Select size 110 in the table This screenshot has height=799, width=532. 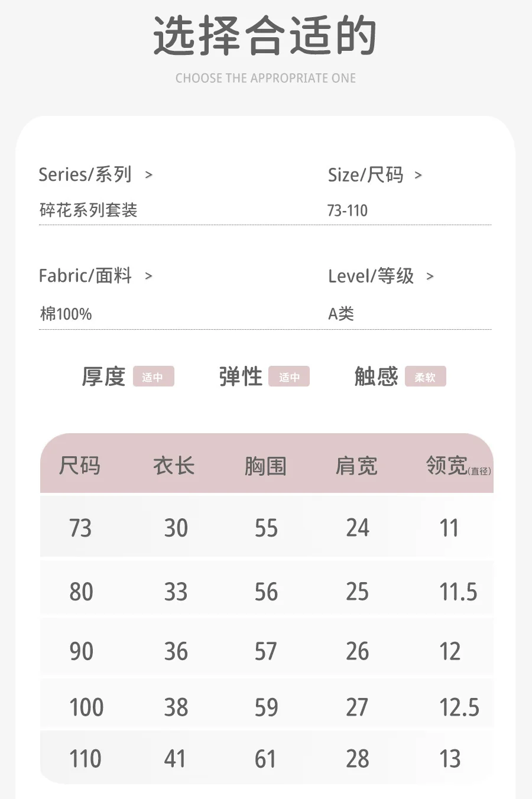click(85, 758)
